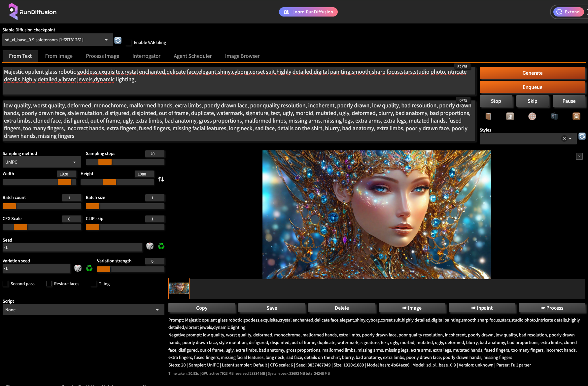The image size is (588, 386).
Task: Click the Variation seed input field
Action: (36, 268)
